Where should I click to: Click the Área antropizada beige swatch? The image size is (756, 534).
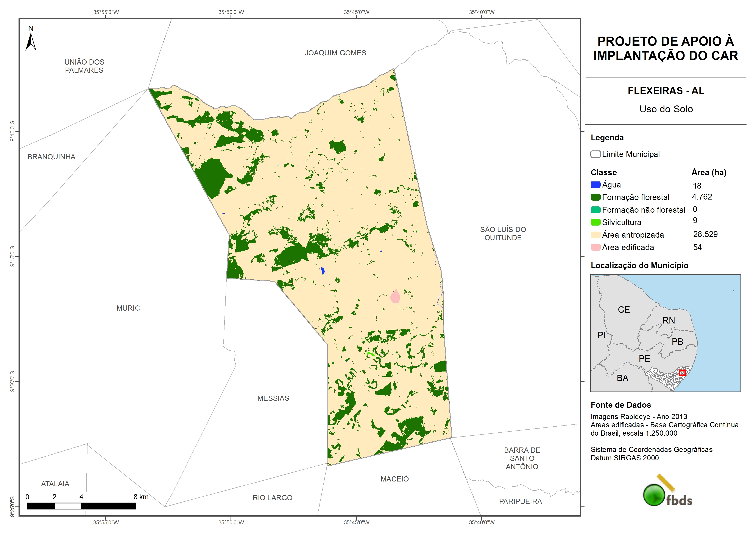click(x=595, y=235)
